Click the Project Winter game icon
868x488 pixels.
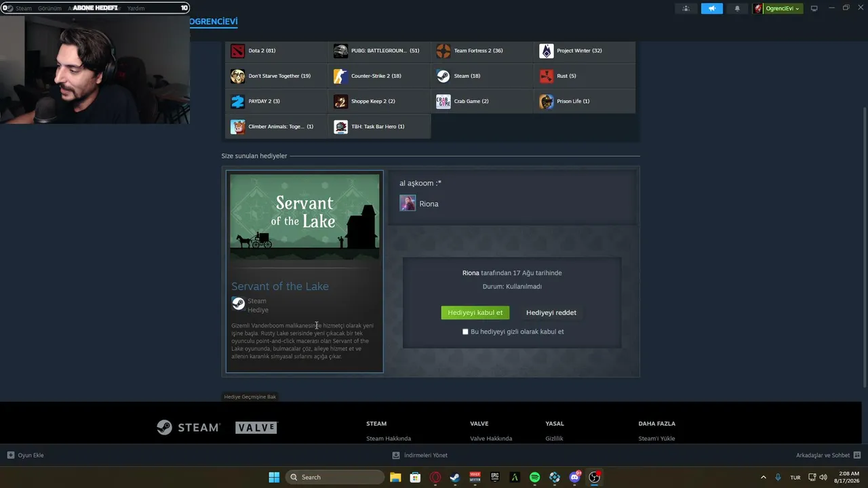pyautogui.click(x=547, y=51)
